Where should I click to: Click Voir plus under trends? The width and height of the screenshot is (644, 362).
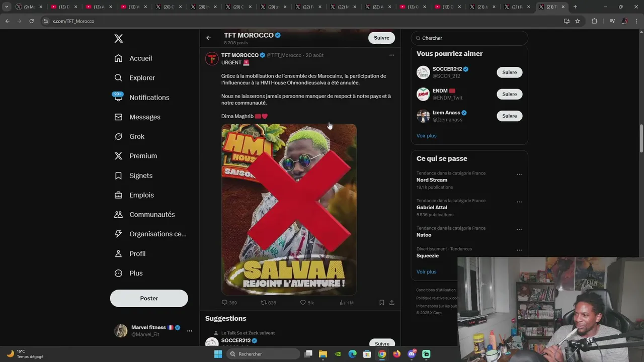click(427, 272)
